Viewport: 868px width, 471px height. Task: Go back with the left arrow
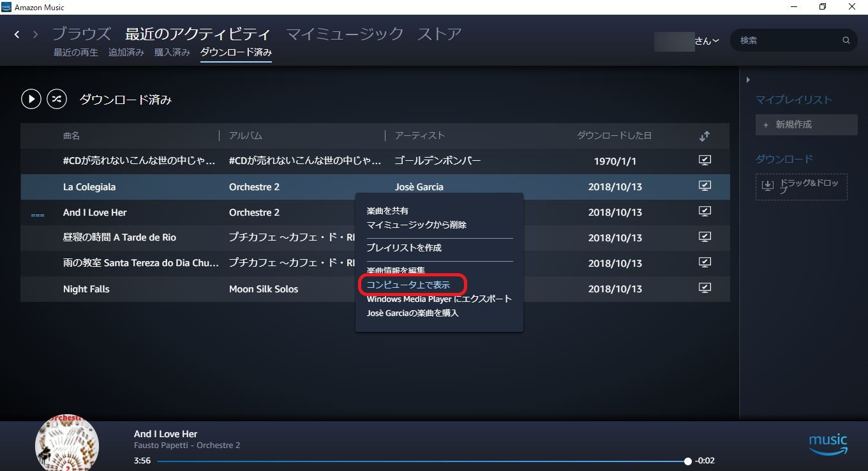click(17, 34)
